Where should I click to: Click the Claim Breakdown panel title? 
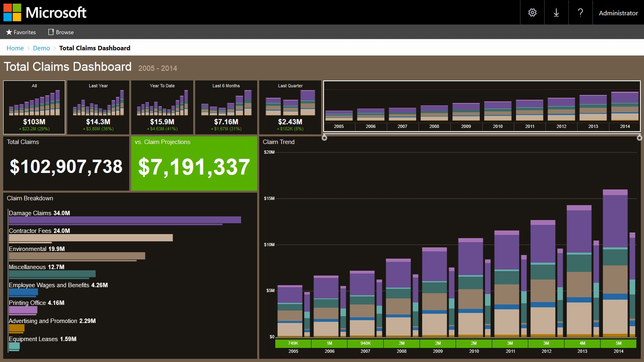30,198
